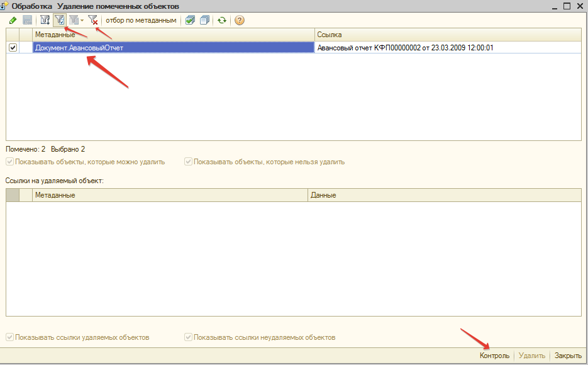Open help with the question mark icon
This screenshot has width=588, height=365.
[240, 20]
